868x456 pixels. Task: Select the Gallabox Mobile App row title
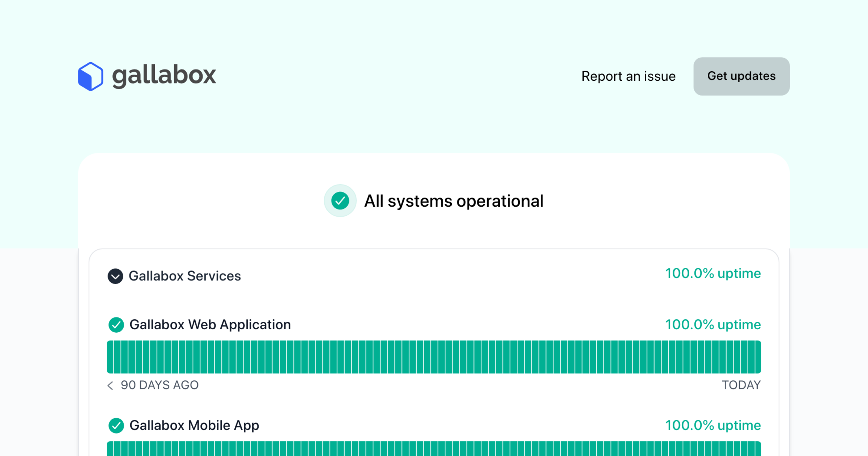tap(194, 426)
